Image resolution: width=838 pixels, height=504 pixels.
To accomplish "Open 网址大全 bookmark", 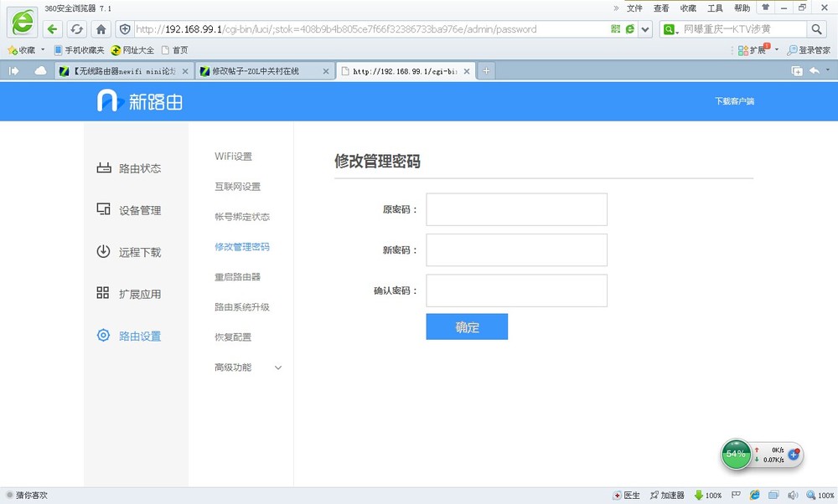I will point(132,50).
